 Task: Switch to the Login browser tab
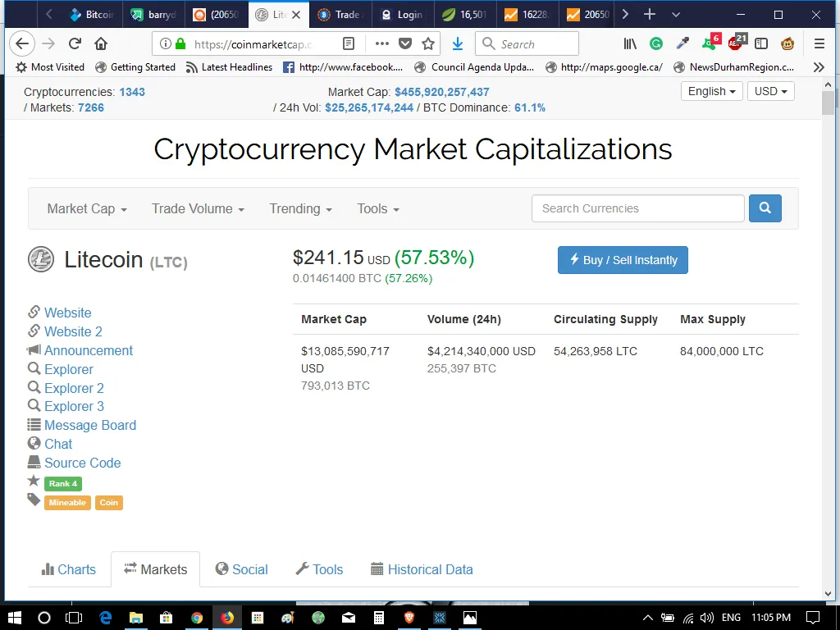(402, 15)
